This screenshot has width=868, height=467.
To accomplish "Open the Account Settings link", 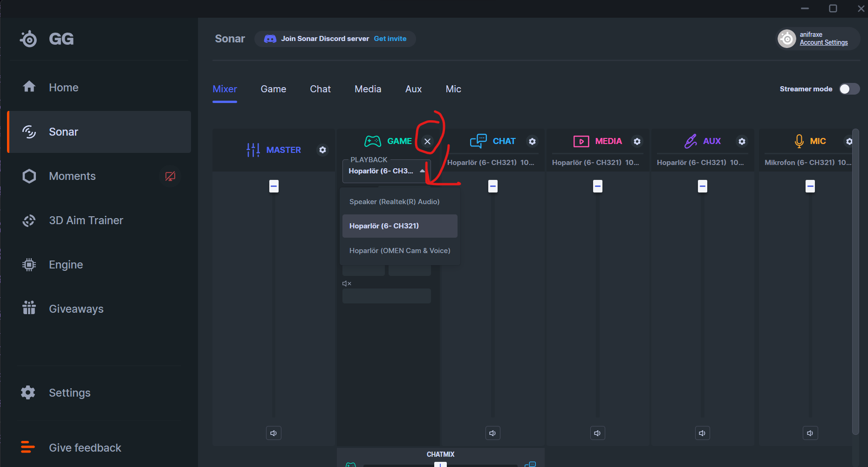I will (824, 42).
